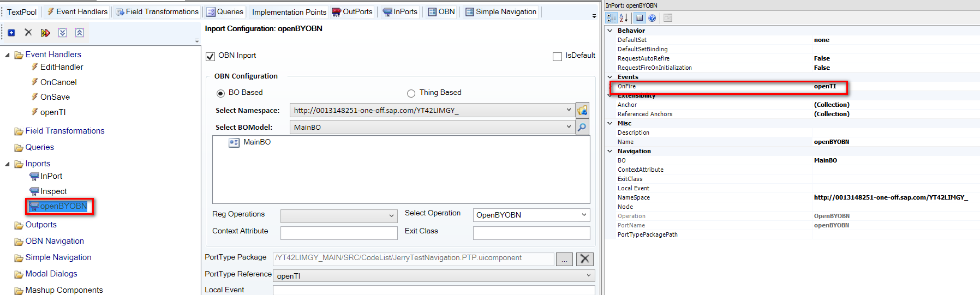Check the IsDefault checkbox

(557, 56)
